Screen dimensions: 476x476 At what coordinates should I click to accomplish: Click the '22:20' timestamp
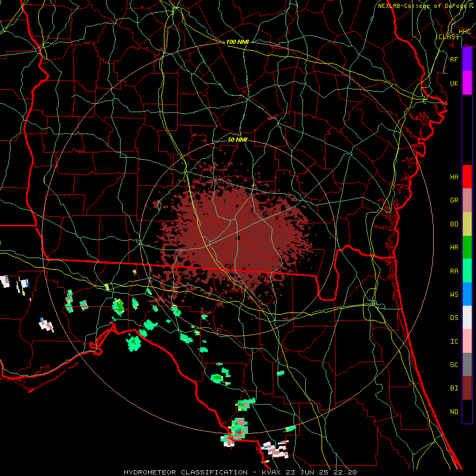(x=344, y=472)
